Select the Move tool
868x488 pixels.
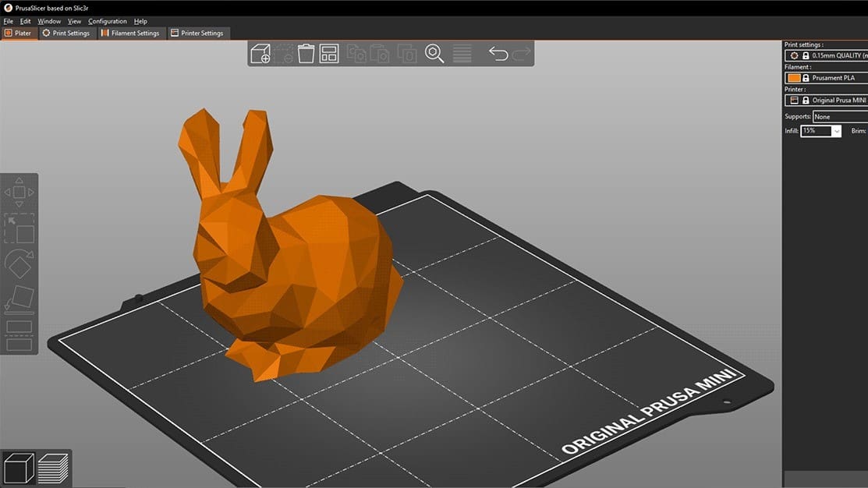pos(19,192)
